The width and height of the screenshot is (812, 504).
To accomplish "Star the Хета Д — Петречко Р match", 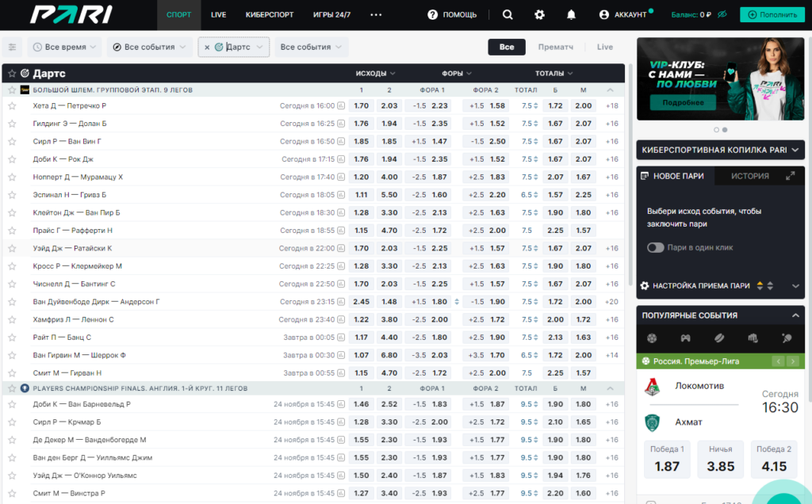I will [12, 105].
